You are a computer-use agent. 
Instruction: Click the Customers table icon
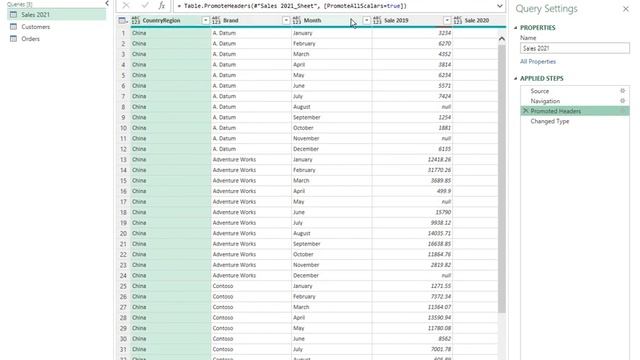[x=13, y=27]
